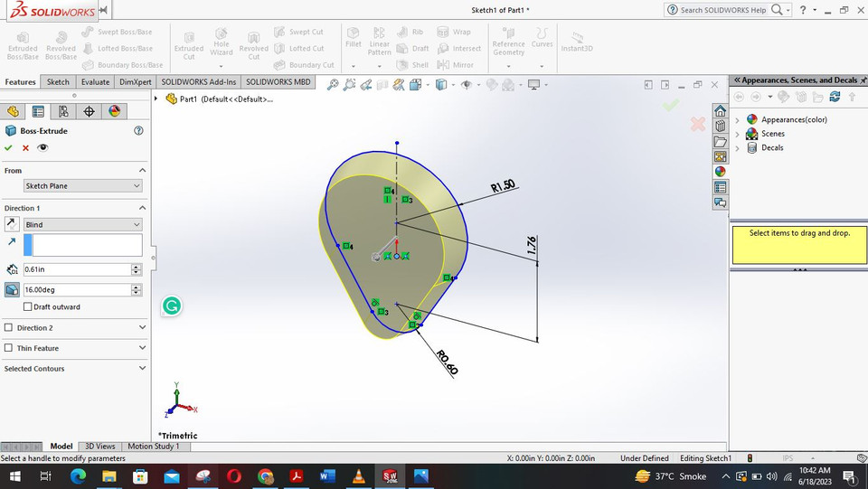Image resolution: width=868 pixels, height=489 pixels.
Task: Expand the Part1 flyout tree arrow
Action: [156, 99]
